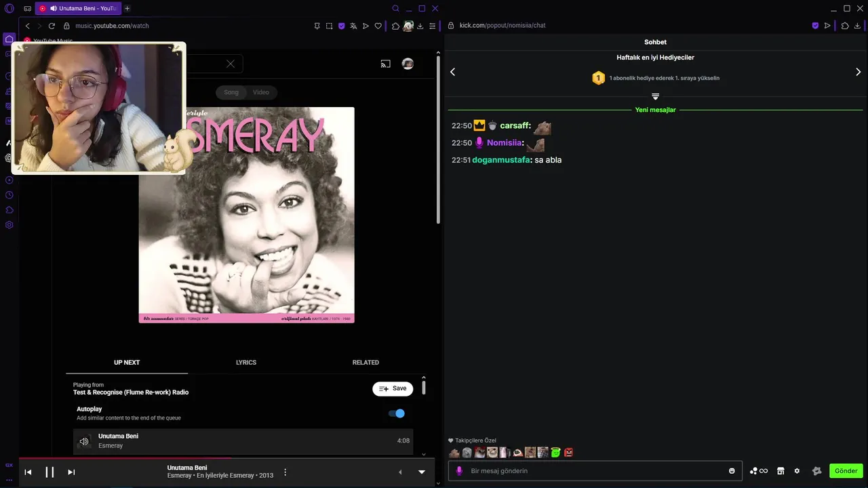Switch to Video mode
868x488 pixels.
click(x=261, y=92)
